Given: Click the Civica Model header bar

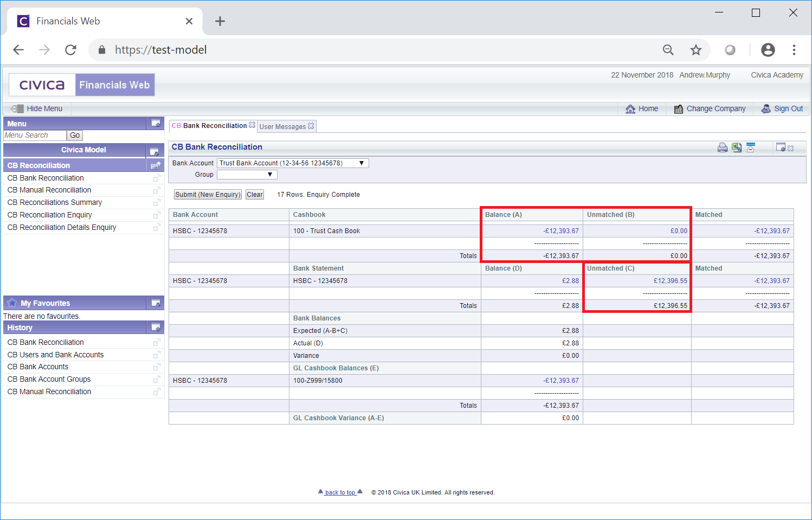Looking at the screenshot, I should click(x=83, y=150).
